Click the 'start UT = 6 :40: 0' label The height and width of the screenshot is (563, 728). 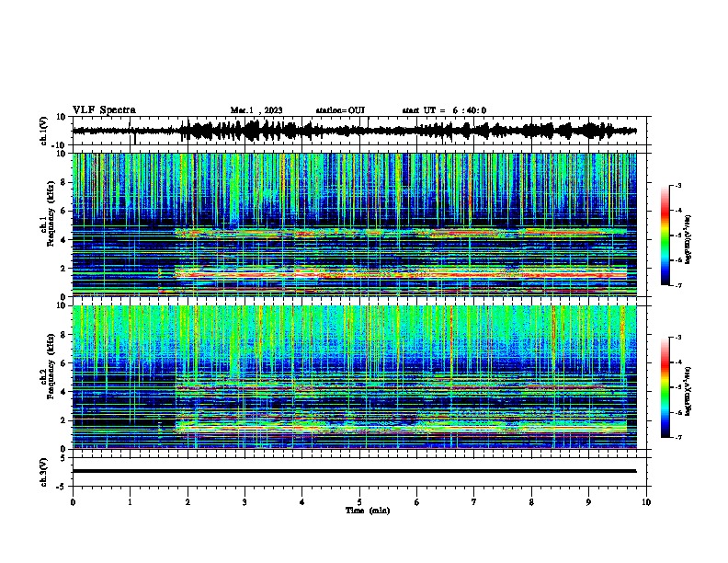444,110
